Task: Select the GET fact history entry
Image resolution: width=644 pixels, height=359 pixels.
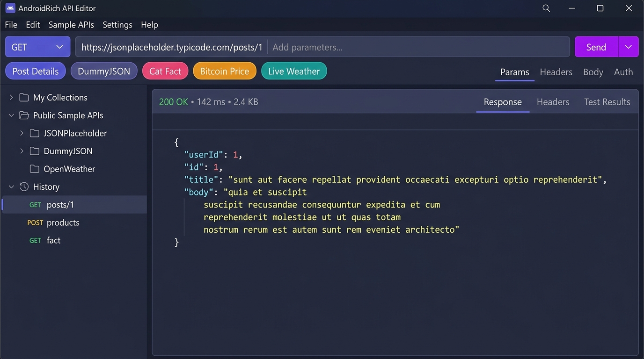Action: [x=74, y=240]
